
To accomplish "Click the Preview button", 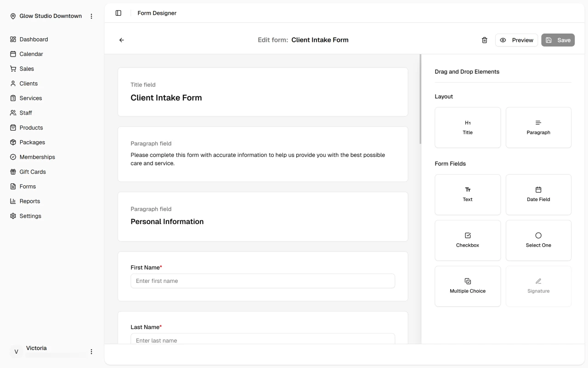I will [516, 40].
